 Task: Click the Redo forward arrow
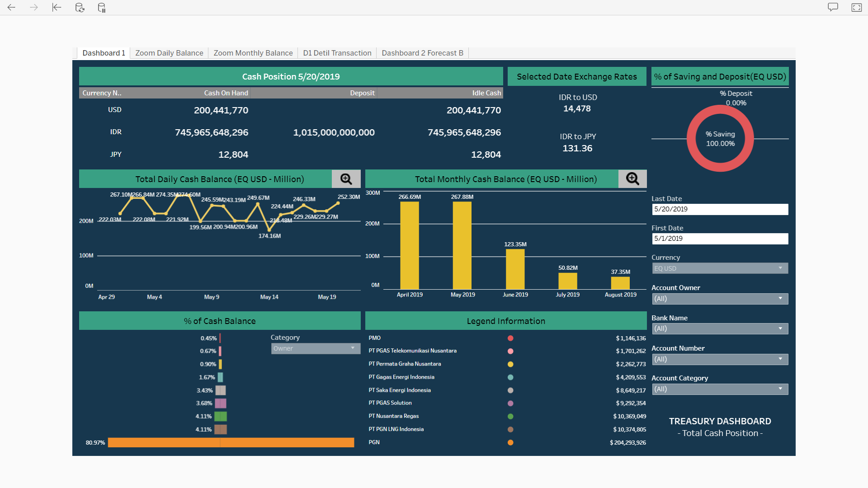point(33,7)
